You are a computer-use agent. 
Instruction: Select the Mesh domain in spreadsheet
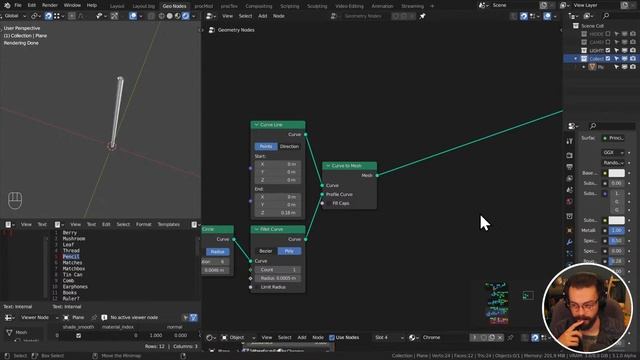click(21, 332)
